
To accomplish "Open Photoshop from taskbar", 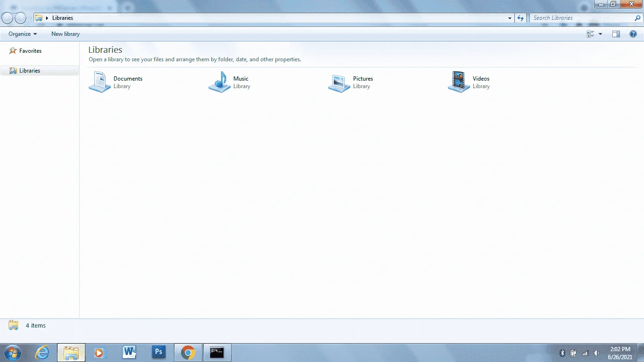I will click(159, 352).
